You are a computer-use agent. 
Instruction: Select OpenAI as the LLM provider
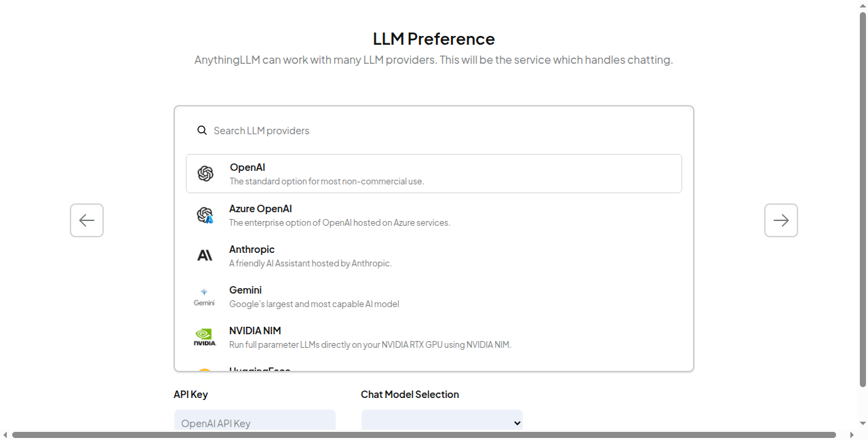(433, 173)
